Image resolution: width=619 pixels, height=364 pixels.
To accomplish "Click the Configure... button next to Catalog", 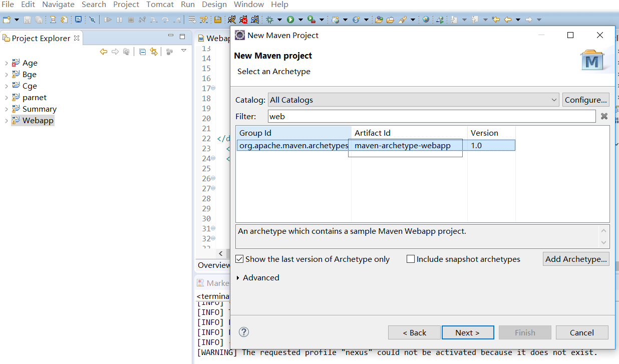I will [586, 100].
